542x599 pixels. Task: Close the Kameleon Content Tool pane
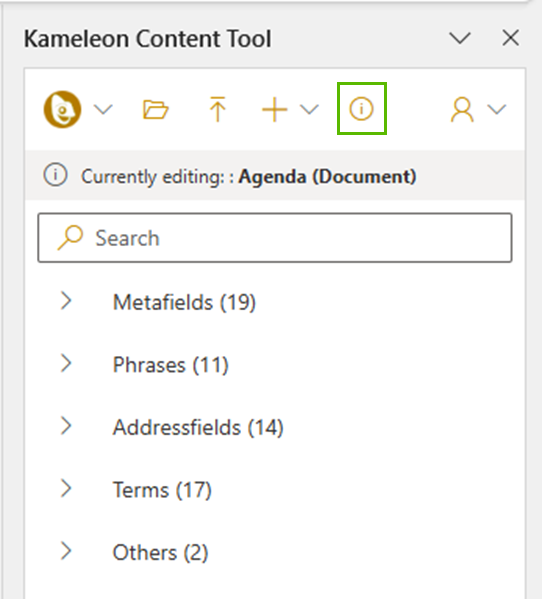(x=511, y=38)
